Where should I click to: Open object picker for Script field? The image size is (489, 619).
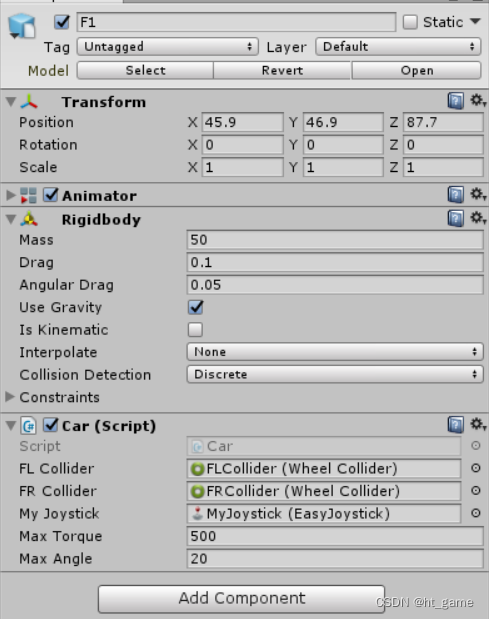click(476, 446)
